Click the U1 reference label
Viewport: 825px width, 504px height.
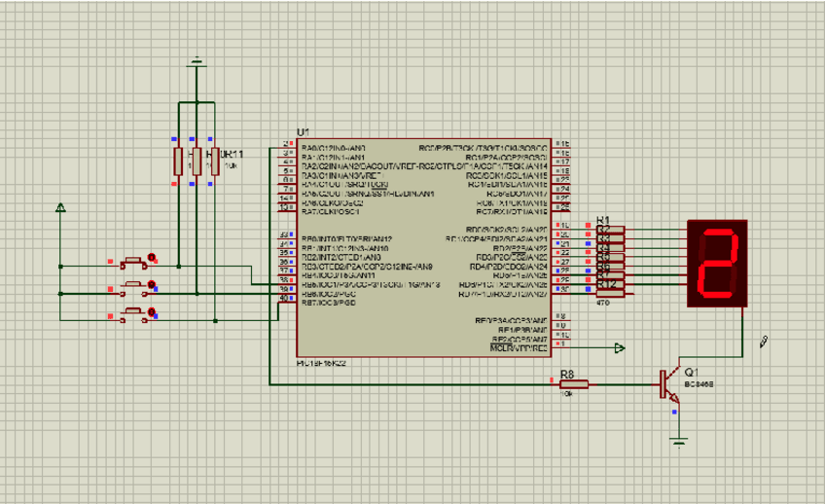[303, 131]
